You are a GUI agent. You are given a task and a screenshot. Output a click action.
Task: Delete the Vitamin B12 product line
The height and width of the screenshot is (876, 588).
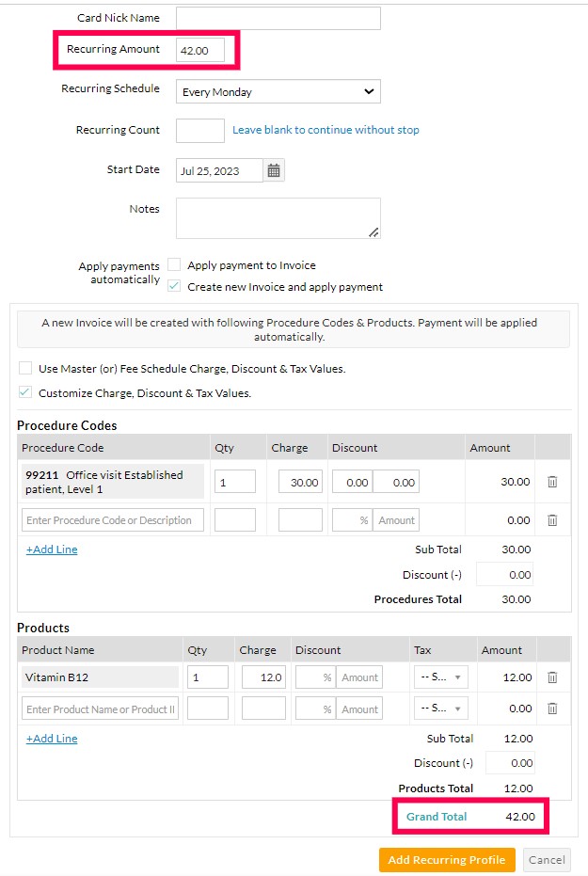[555, 677]
